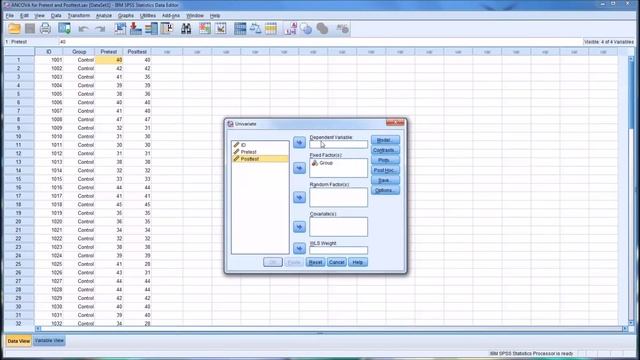The width and height of the screenshot is (640, 360).
Task: Select ID in the variable list
Action: pyautogui.click(x=260, y=145)
